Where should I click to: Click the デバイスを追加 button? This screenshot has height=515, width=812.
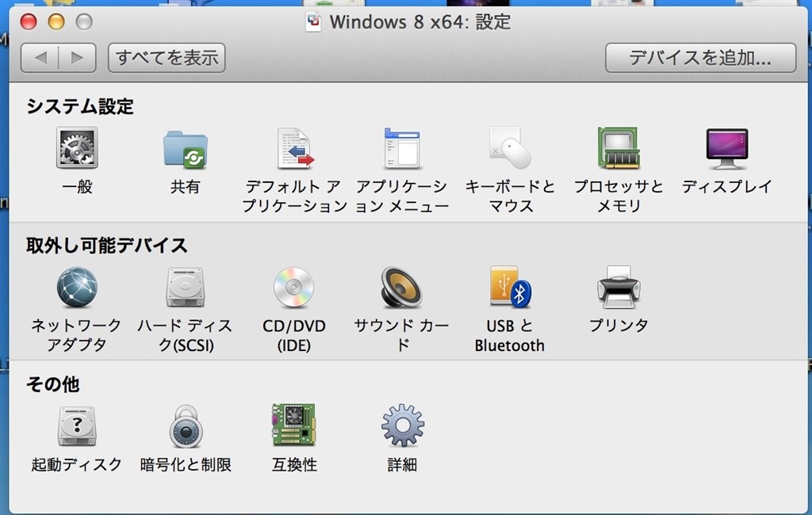point(701,57)
